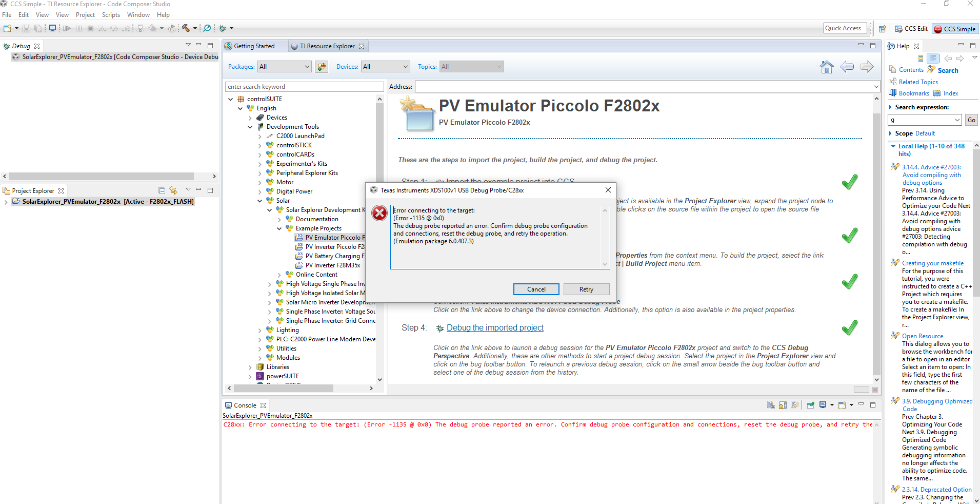
Task: Click the Go button in Help search
Action: point(971,120)
